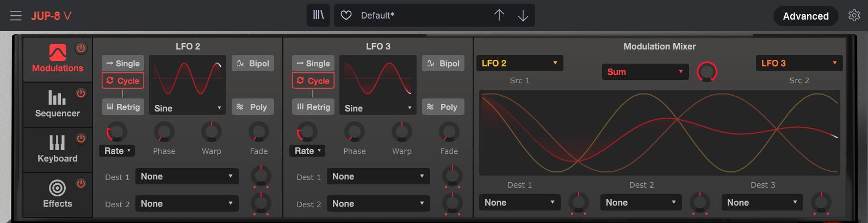Click LFO 3 Rate knob
Viewport: 868px width, 223px height.
tap(307, 132)
